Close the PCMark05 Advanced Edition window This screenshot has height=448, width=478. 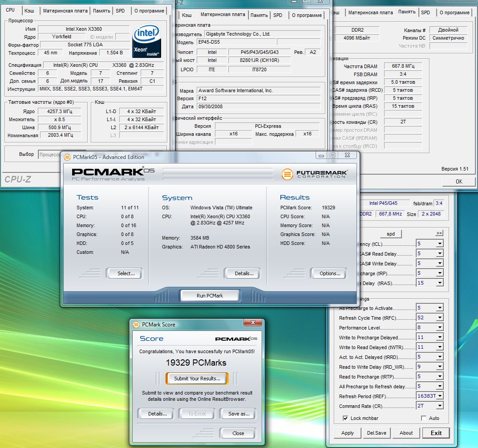pos(347,155)
